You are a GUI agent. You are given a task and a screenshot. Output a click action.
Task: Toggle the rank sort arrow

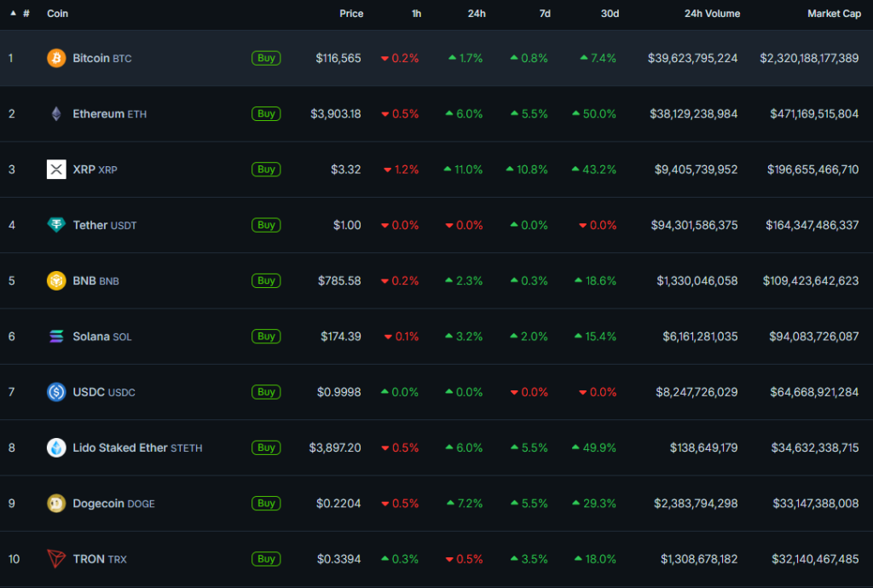(x=12, y=14)
